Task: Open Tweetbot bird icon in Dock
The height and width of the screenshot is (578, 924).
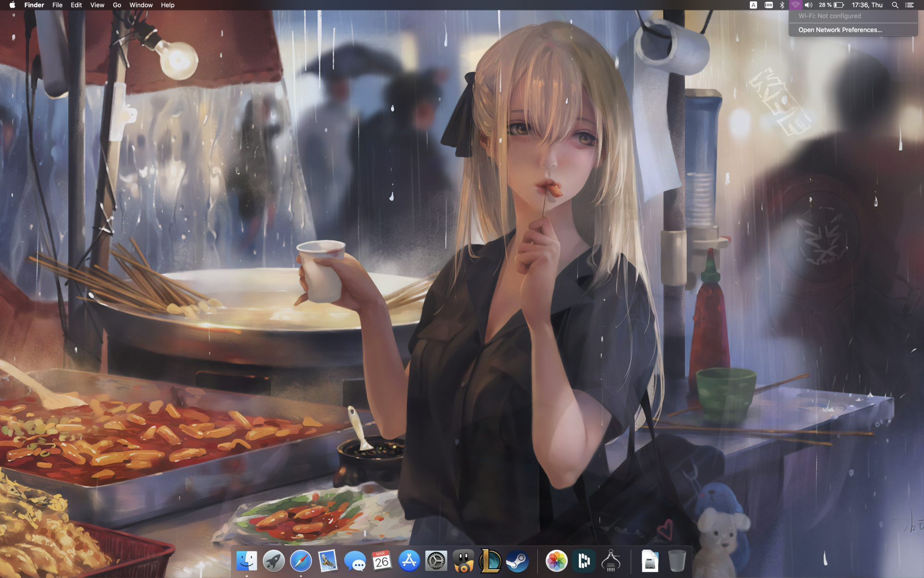Action: coord(463,561)
